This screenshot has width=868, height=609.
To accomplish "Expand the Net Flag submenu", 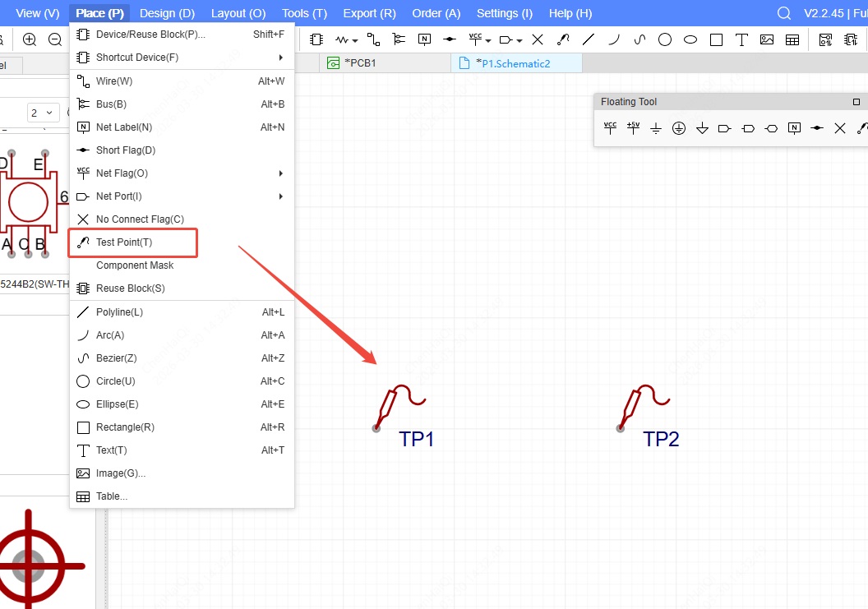I will click(181, 173).
